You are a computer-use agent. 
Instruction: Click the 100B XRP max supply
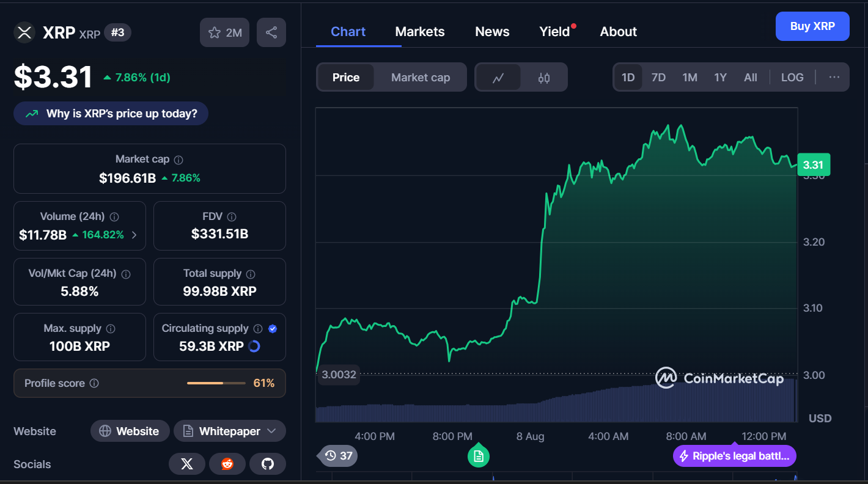click(x=79, y=346)
